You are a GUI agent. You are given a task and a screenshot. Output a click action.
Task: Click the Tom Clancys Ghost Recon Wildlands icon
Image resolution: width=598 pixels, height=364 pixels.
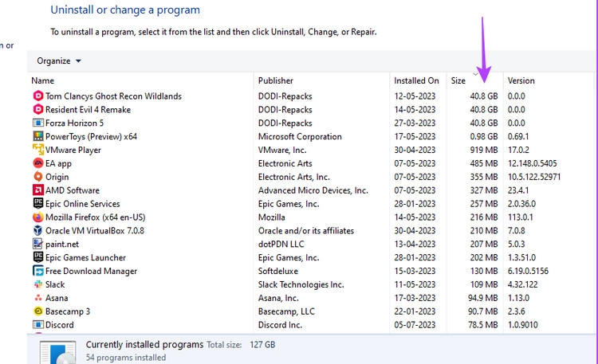coord(37,96)
